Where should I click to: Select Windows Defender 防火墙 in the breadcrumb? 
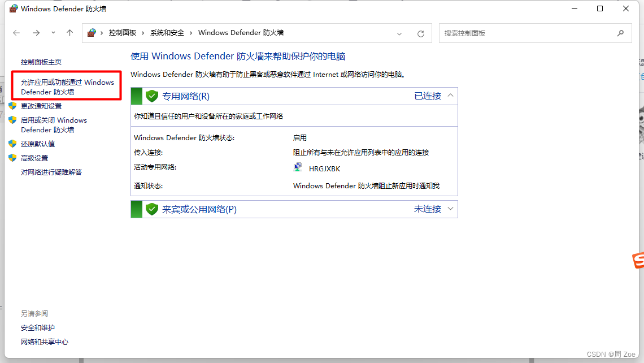click(241, 32)
